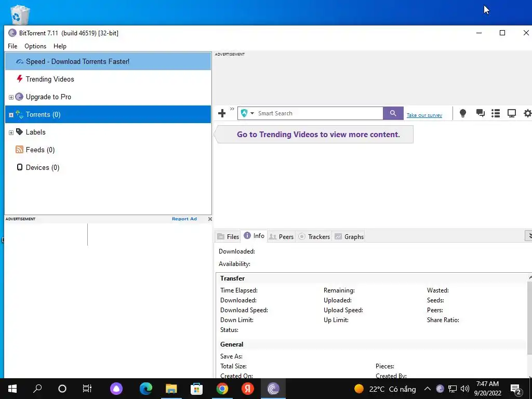The height and width of the screenshot is (399, 532).
Task: Open the chat bubbles icon in toolbar
Action: point(480,113)
